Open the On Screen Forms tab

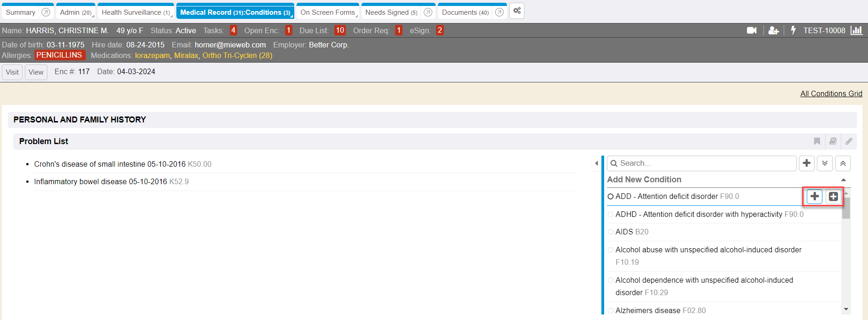tap(327, 12)
